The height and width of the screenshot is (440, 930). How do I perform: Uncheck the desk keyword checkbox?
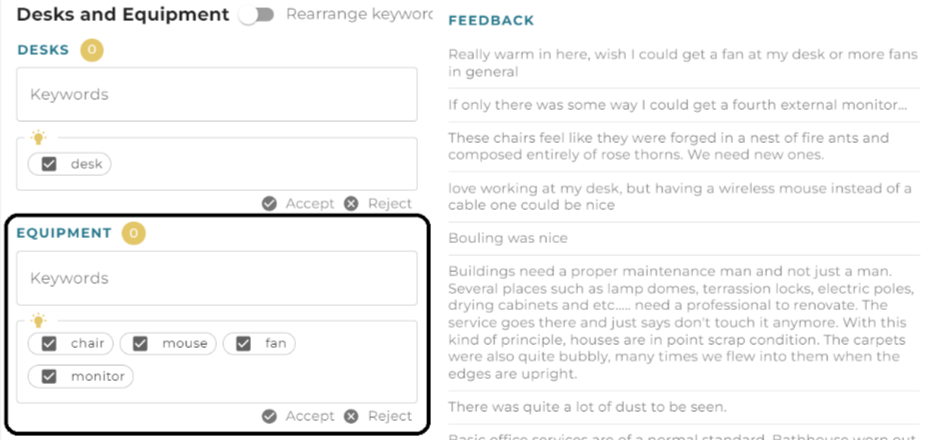click(49, 164)
